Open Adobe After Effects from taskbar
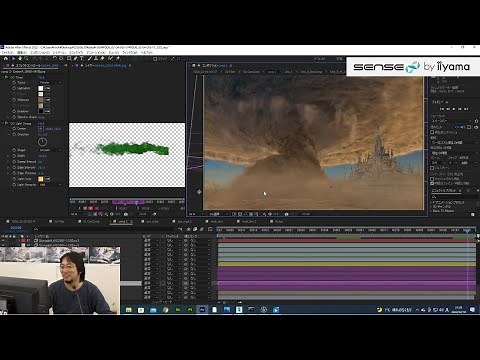This screenshot has width=480, height=360. [202, 310]
